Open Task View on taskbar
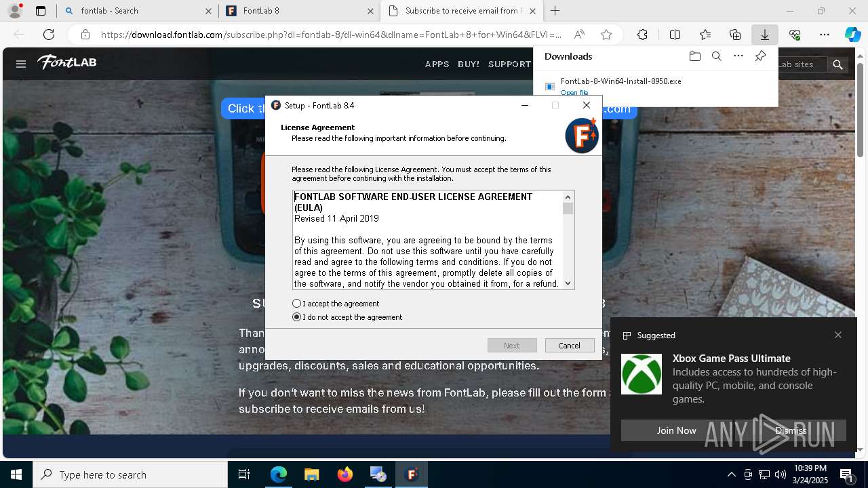 pos(244,474)
